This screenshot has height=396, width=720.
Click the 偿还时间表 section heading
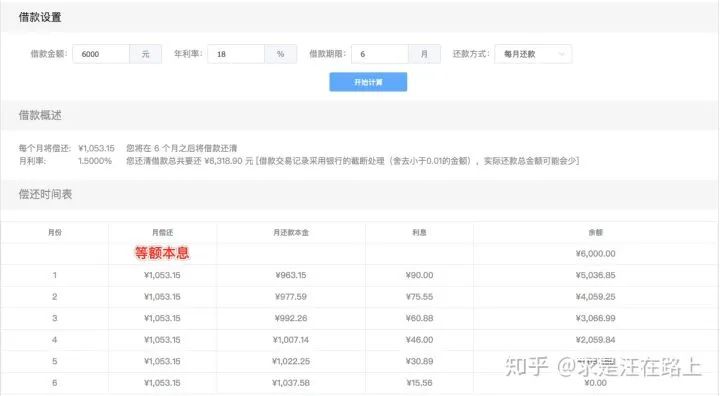tap(45, 194)
